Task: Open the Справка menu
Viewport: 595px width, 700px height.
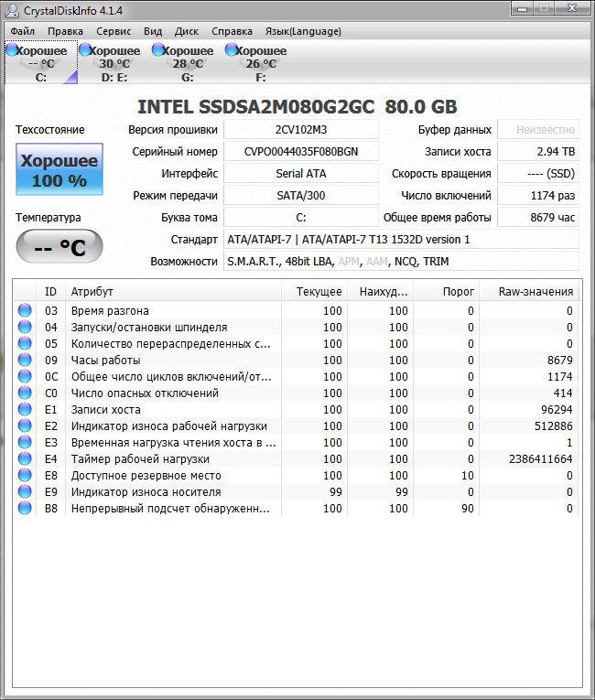Action: pos(232,31)
